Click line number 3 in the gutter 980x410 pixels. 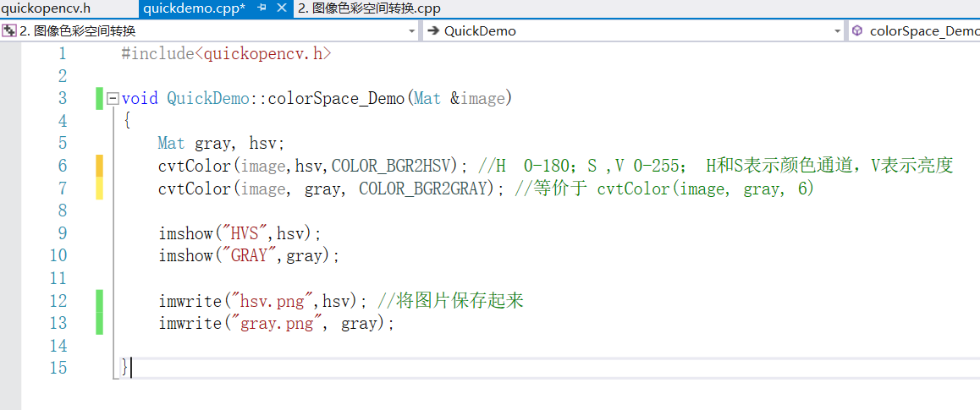(61, 99)
